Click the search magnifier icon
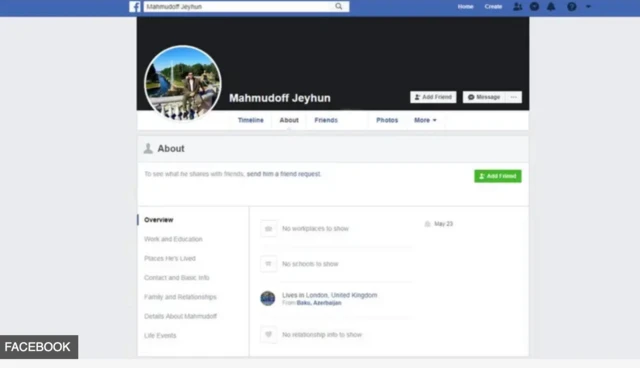 click(x=339, y=6)
